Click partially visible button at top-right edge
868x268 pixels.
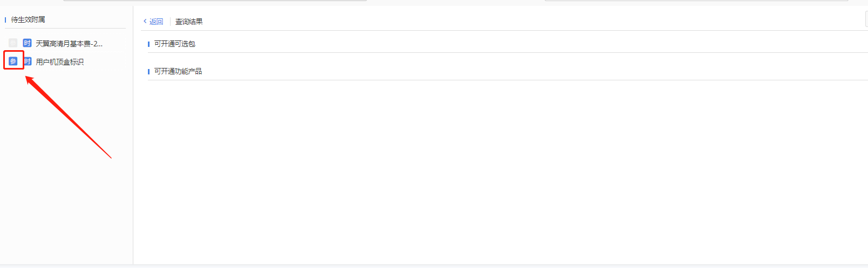pos(866,19)
